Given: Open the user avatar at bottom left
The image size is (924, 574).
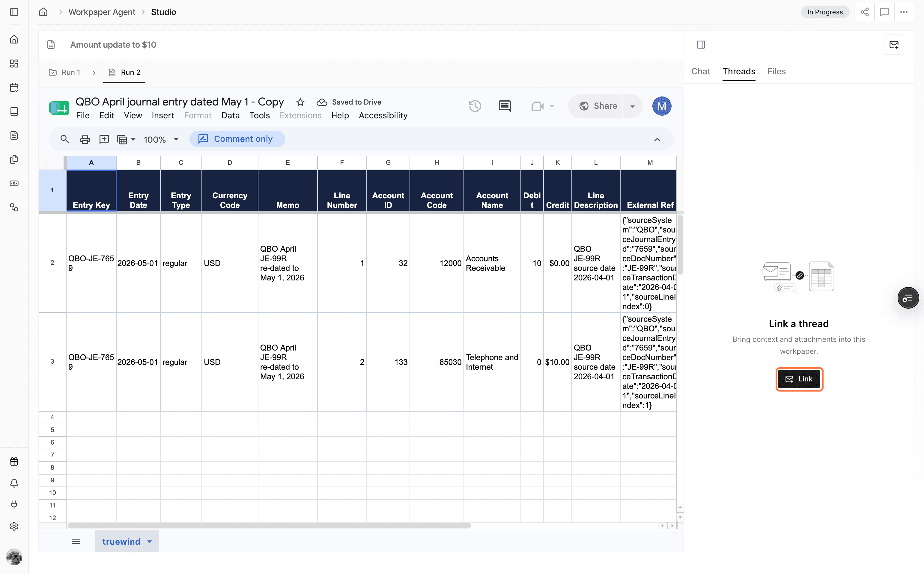Looking at the screenshot, I should point(14,557).
